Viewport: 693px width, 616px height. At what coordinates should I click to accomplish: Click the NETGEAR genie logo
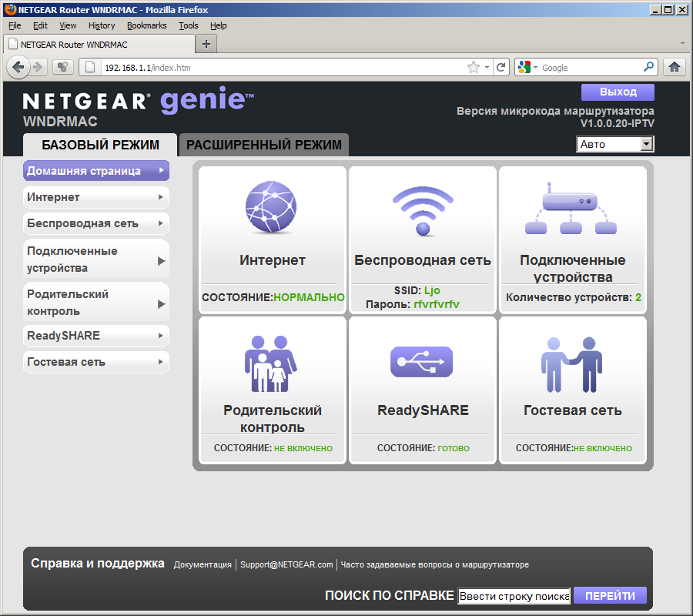coord(139,100)
